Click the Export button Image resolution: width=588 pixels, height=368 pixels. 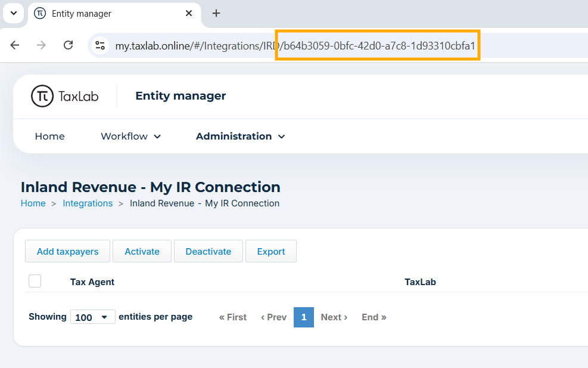click(270, 251)
